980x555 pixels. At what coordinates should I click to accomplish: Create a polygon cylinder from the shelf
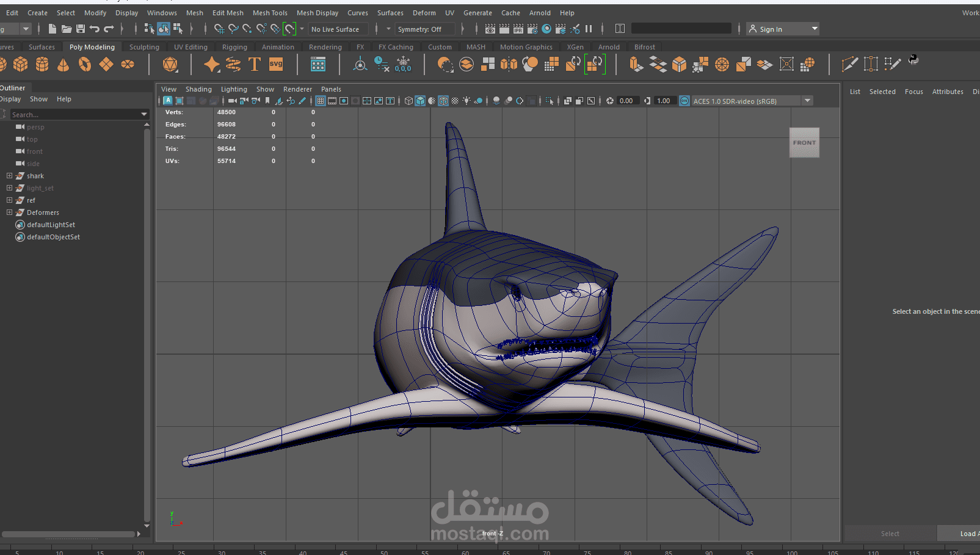pyautogui.click(x=42, y=64)
